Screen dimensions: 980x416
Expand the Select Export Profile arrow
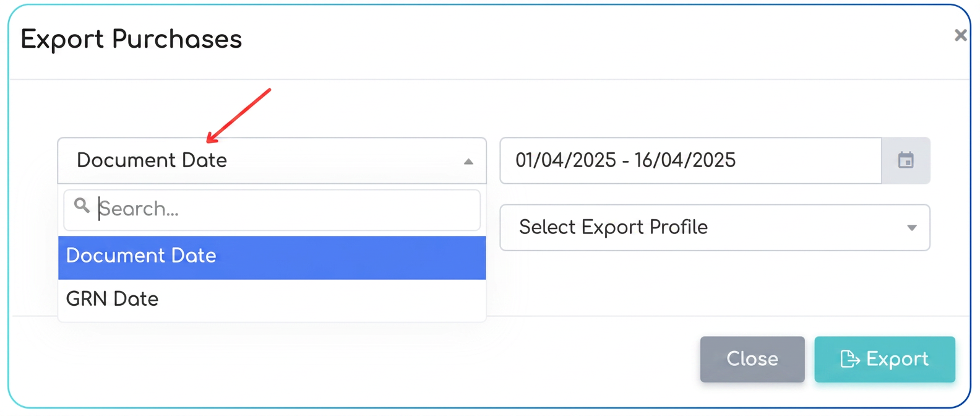click(911, 228)
